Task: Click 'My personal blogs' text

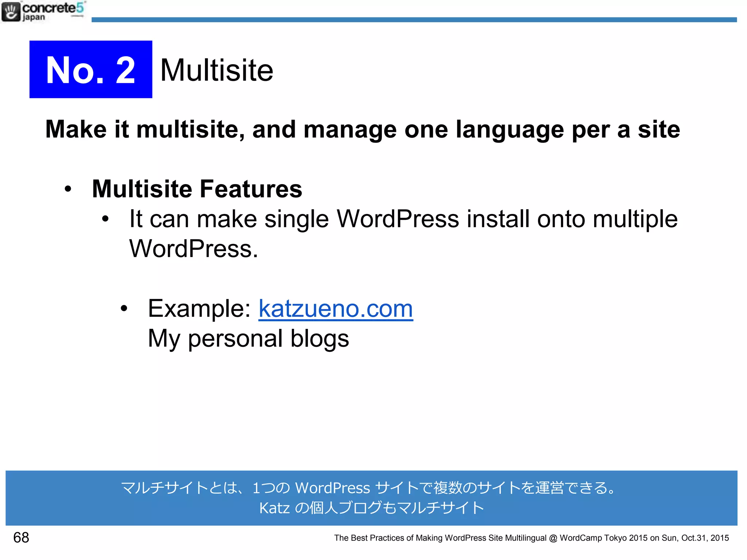Action: (x=248, y=339)
